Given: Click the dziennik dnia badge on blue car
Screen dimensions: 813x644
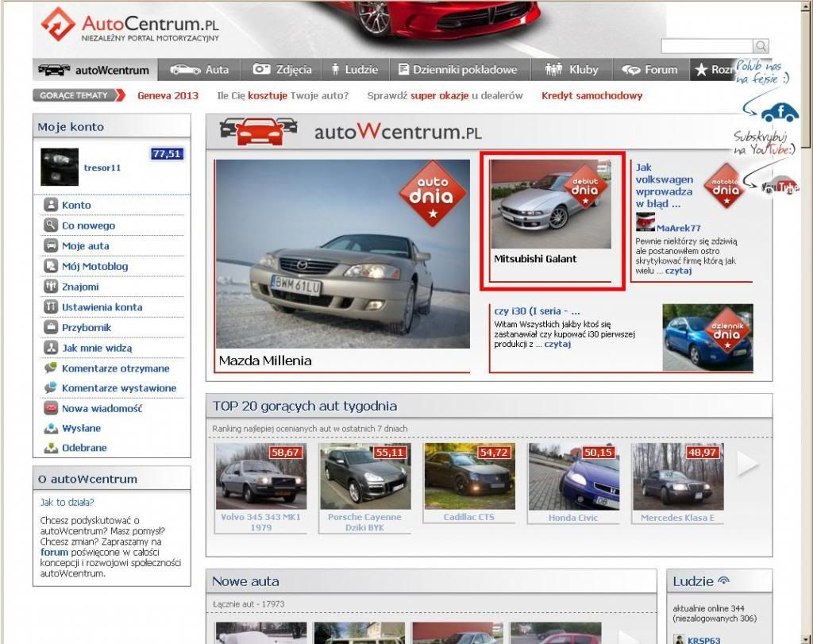Looking at the screenshot, I should [727, 330].
